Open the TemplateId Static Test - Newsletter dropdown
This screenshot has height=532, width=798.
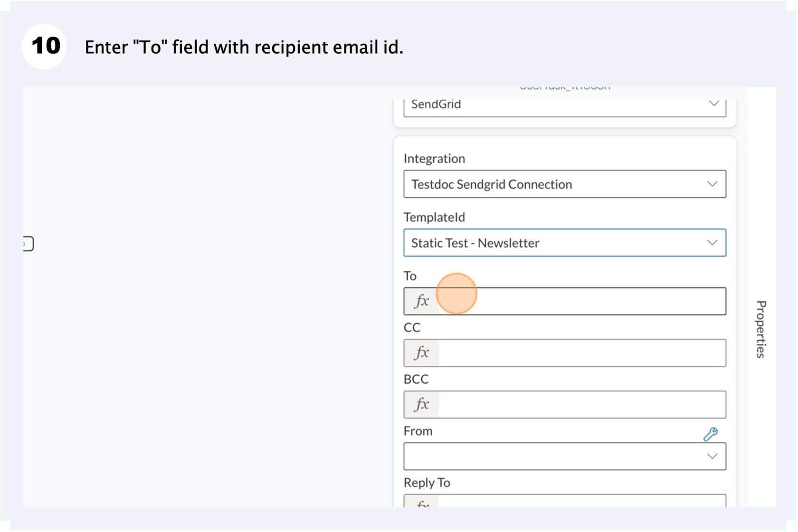click(x=565, y=243)
